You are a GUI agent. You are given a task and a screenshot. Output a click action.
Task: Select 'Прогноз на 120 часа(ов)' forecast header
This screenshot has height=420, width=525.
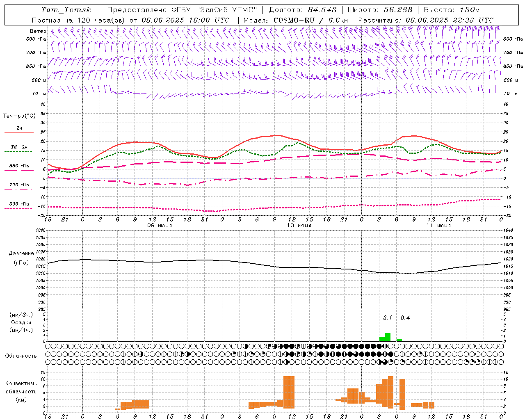click(79, 20)
